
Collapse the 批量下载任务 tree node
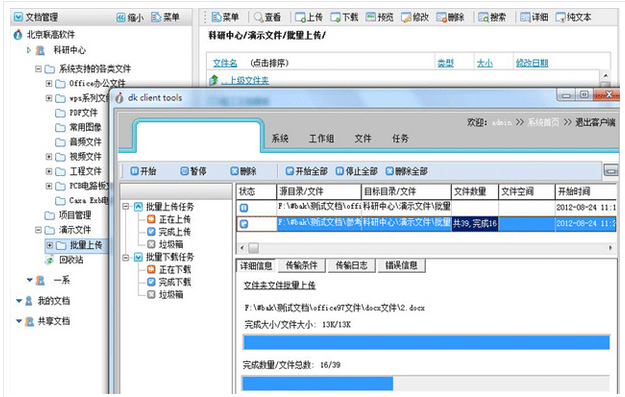click(126, 257)
